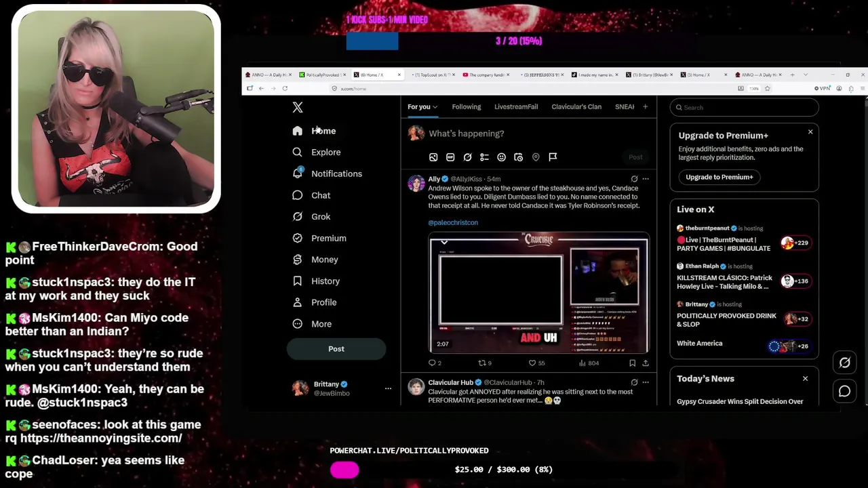
Task: Open the Money icon in the sidebar
Action: tap(297, 260)
